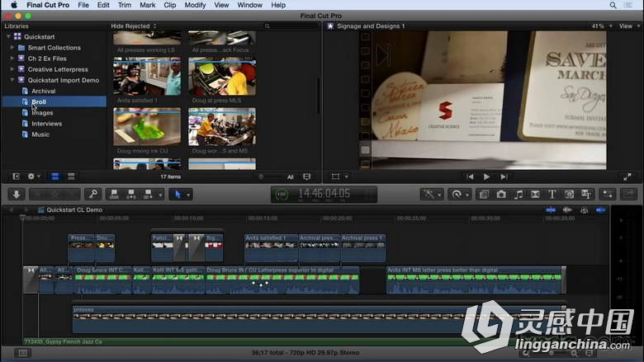Image resolution: width=644 pixels, height=362 pixels.
Task: Open the Music and Sound browser note icon
Action: pyautogui.click(x=519, y=195)
